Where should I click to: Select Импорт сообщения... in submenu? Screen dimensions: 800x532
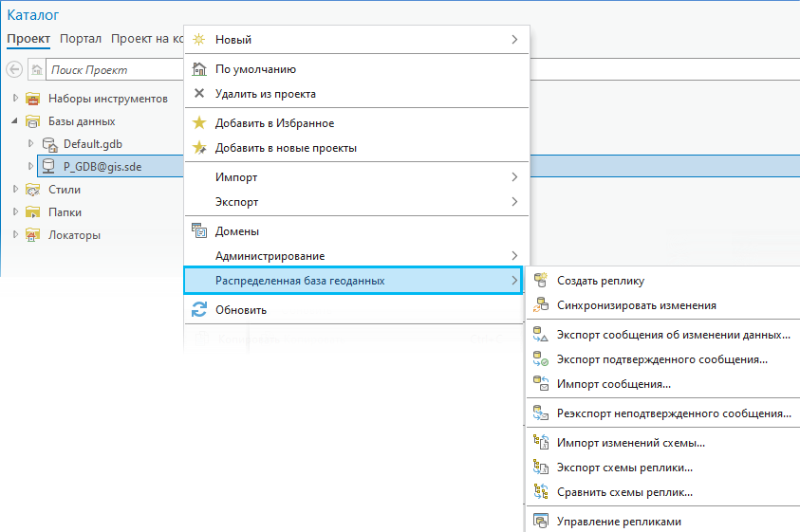(663, 383)
